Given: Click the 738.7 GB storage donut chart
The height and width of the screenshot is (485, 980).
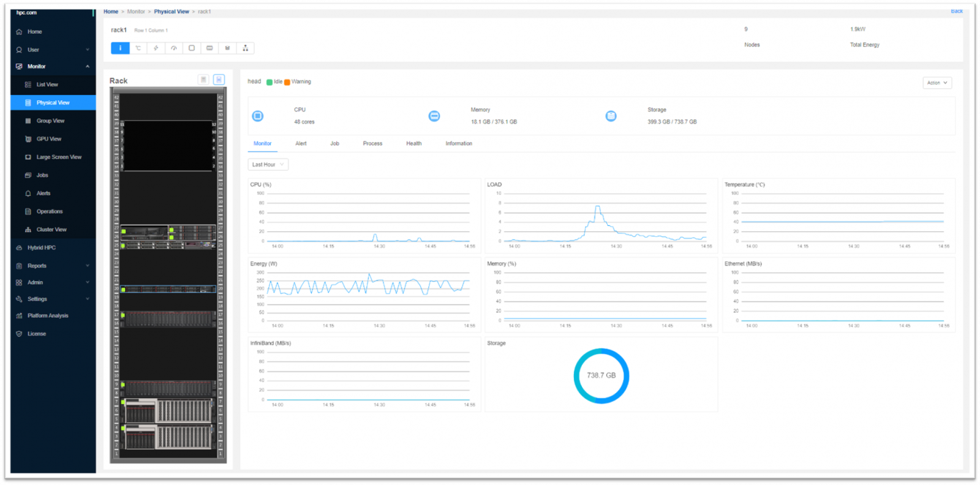Looking at the screenshot, I should pos(601,376).
